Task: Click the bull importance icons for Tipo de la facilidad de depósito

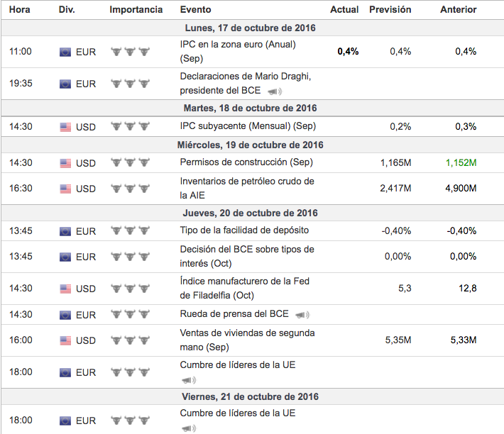Action: coord(131,230)
